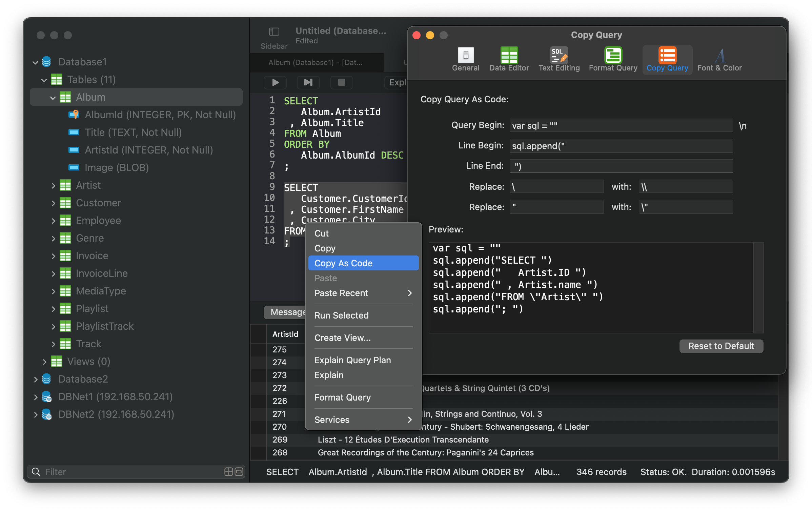This screenshot has height=511, width=812.
Task: Click Reset to Default button
Action: tap(721, 345)
